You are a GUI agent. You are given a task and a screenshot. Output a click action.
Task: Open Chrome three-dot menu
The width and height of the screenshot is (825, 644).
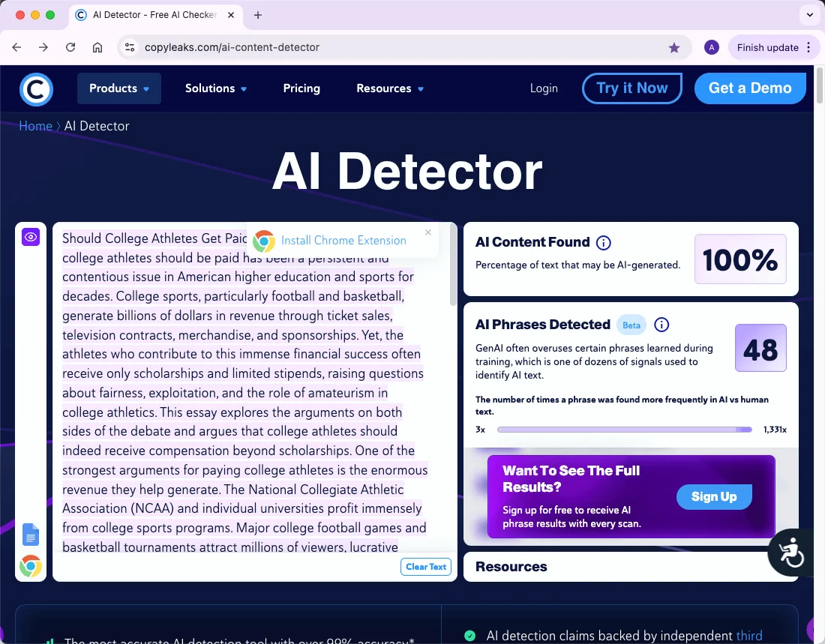808,47
